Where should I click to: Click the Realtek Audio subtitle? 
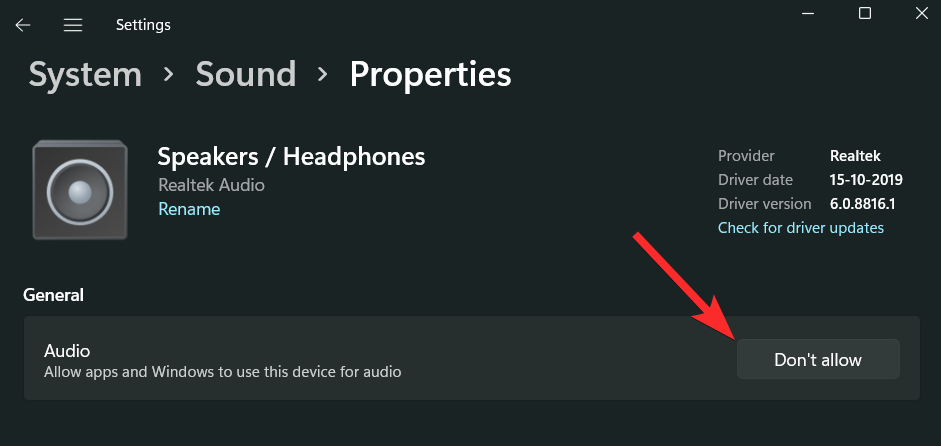click(211, 185)
